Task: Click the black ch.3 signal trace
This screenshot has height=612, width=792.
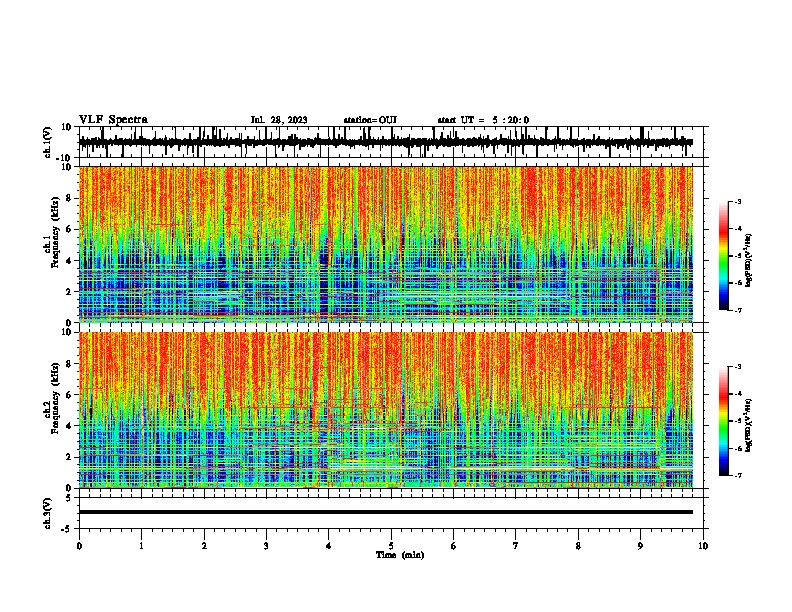Action: [386, 512]
